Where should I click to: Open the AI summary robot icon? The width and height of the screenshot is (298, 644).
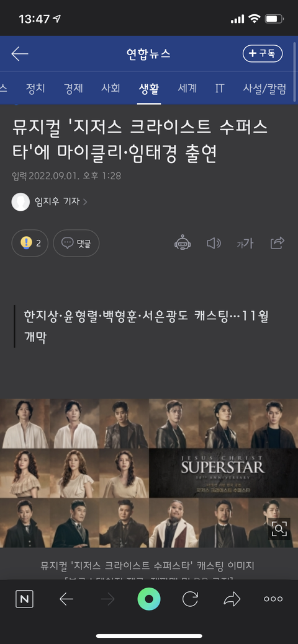183,243
